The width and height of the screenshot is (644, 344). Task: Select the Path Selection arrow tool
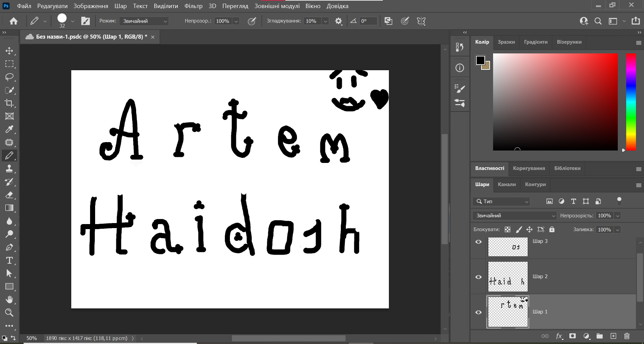click(9, 273)
